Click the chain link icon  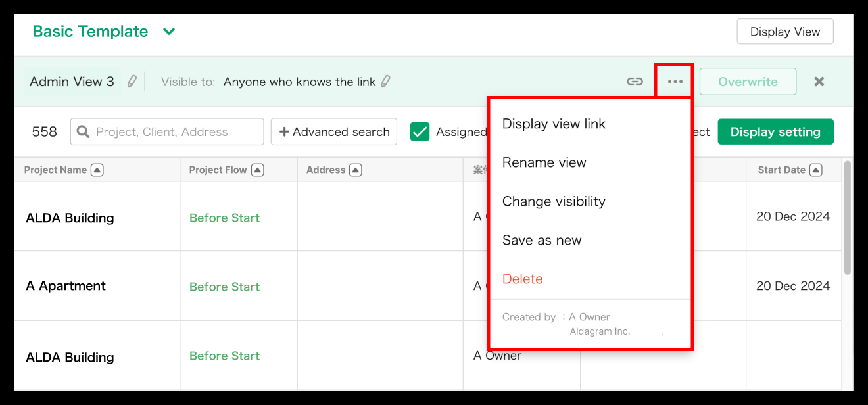click(x=635, y=82)
